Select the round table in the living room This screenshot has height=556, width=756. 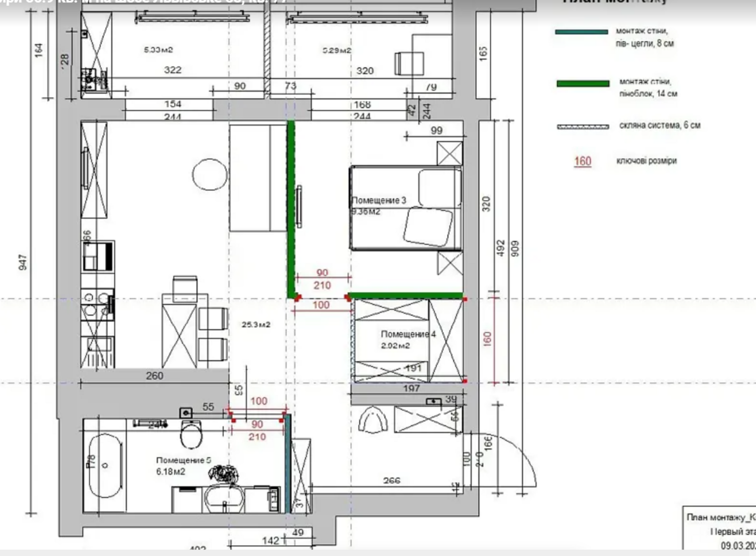[x=210, y=174]
